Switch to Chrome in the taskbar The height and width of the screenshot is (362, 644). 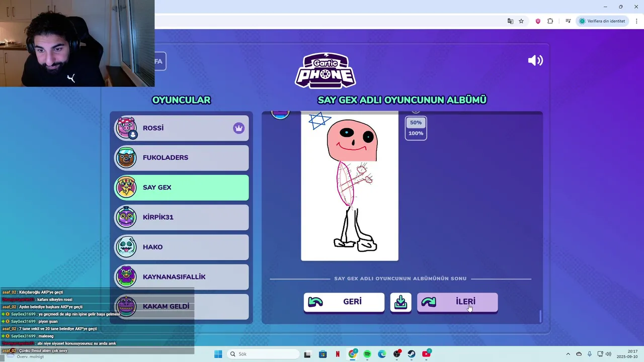pos(352,354)
